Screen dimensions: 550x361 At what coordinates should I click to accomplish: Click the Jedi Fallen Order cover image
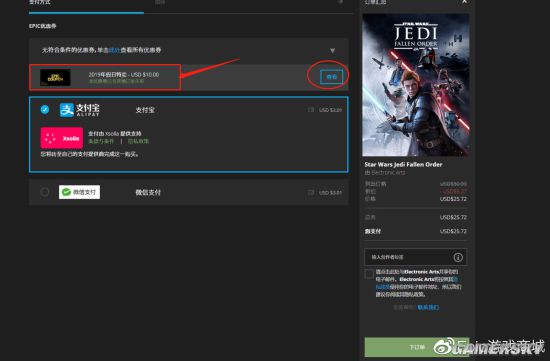(416, 85)
